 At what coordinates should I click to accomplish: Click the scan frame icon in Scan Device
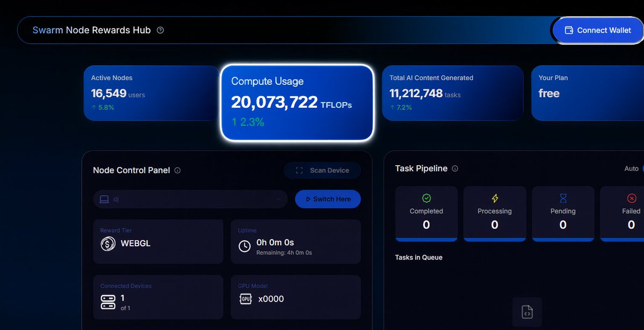(x=299, y=170)
